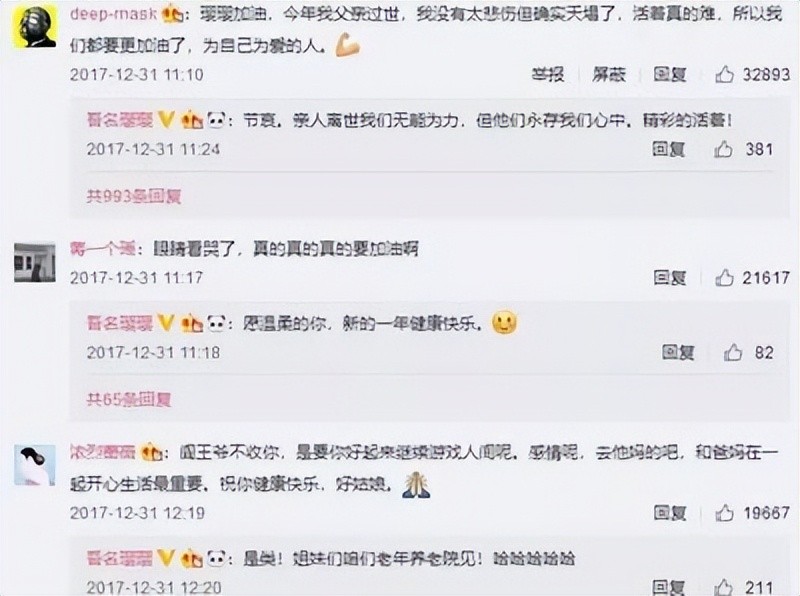Click thumbs-up icon next to 82

733,353
